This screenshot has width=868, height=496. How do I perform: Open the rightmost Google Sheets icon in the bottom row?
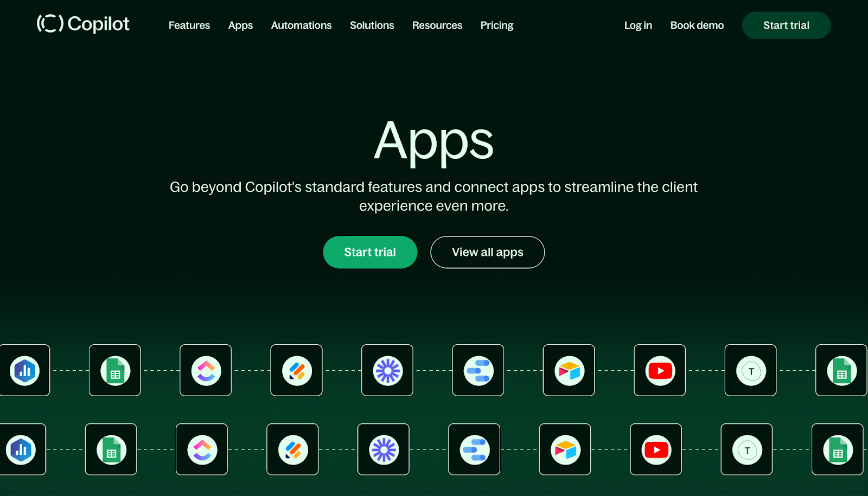pyautogui.click(x=838, y=449)
